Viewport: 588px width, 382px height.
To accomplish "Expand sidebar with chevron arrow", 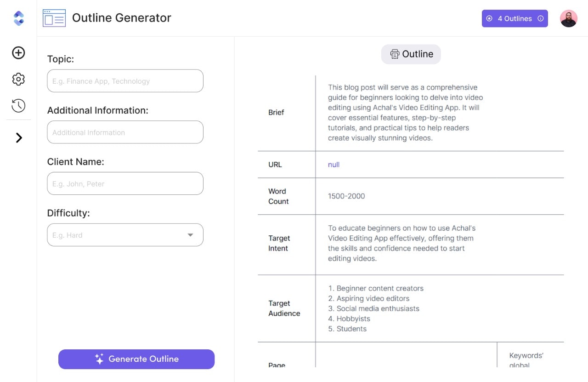I will 19,137.
